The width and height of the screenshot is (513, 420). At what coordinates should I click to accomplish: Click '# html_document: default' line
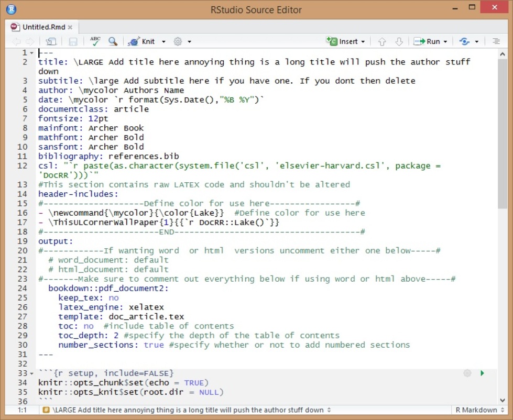point(108,270)
